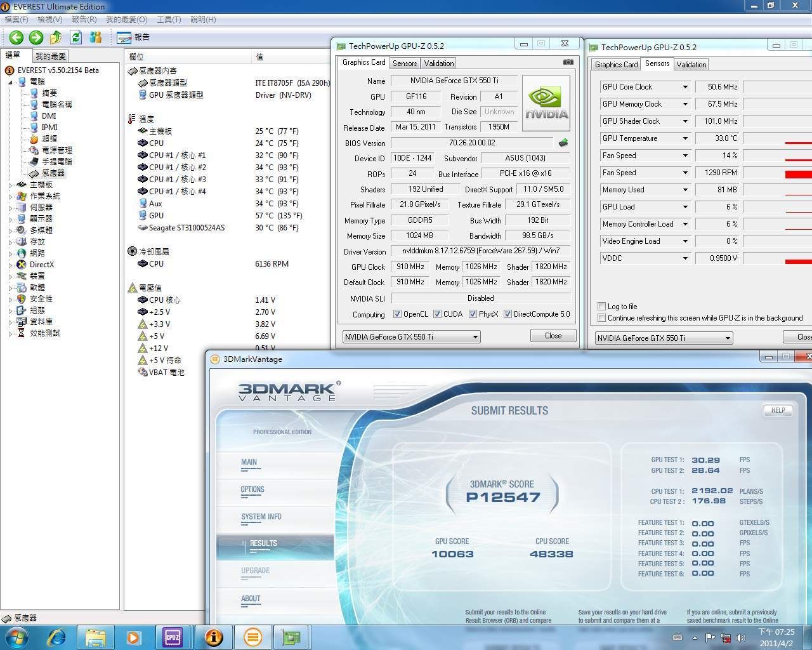This screenshot has width=812, height=650.
Task: Select DMI item in EVEREST tree
Action: [49, 116]
